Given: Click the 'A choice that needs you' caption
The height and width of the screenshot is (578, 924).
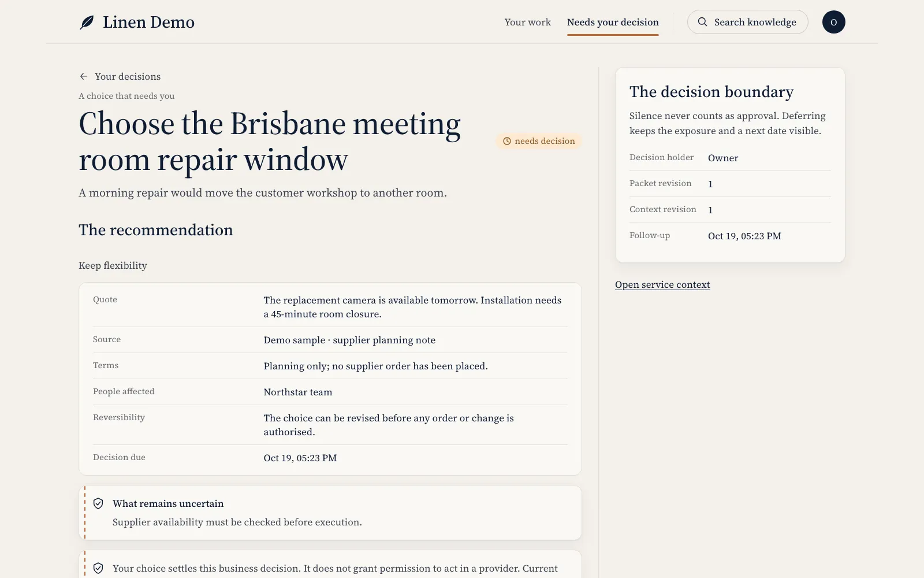Looking at the screenshot, I should [x=126, y=96].
